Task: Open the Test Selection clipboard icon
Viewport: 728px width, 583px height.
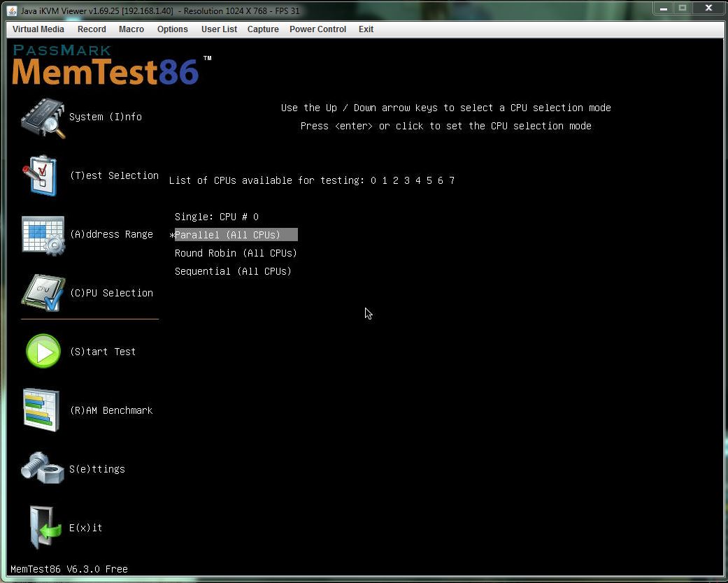Action: pos(41,176)
